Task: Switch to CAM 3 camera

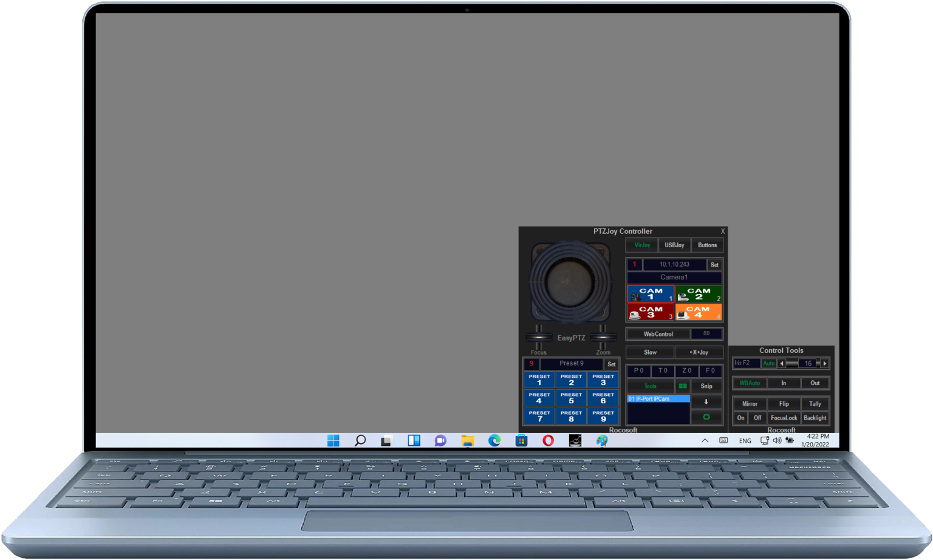Action: pyautogui.click(x=650, y=311)
